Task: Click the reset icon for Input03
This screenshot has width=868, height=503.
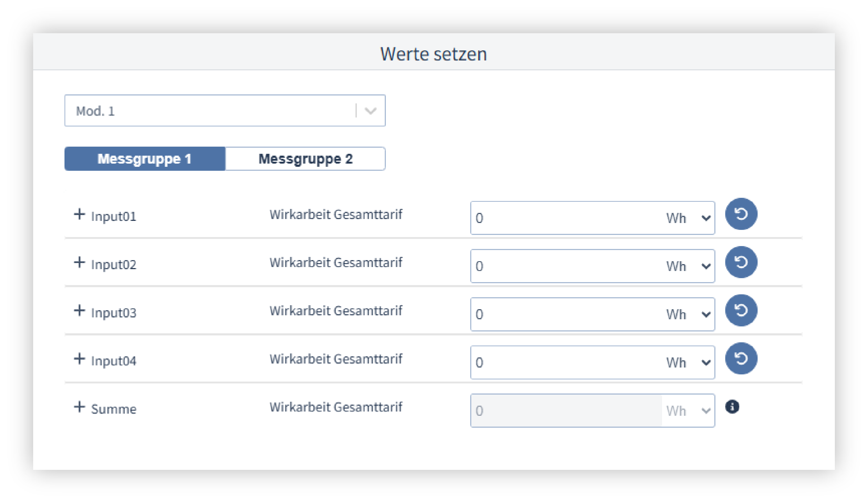Action: [741, 310]
